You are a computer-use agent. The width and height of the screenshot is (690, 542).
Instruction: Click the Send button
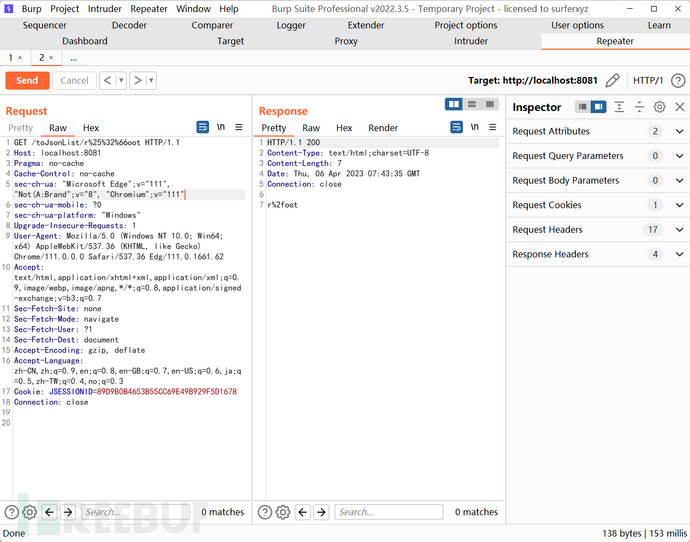click(27, 81)
